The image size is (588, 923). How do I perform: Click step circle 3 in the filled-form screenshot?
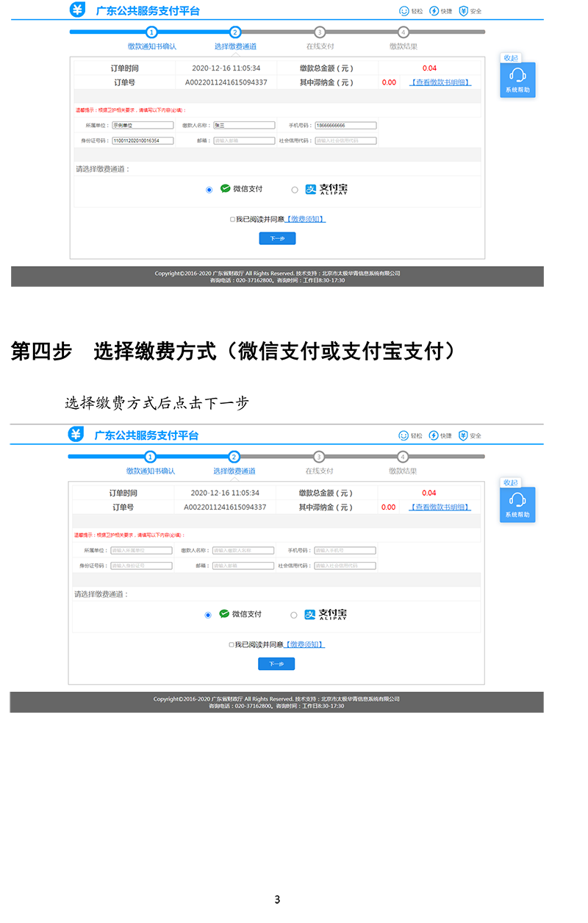[x=320, y=32]
